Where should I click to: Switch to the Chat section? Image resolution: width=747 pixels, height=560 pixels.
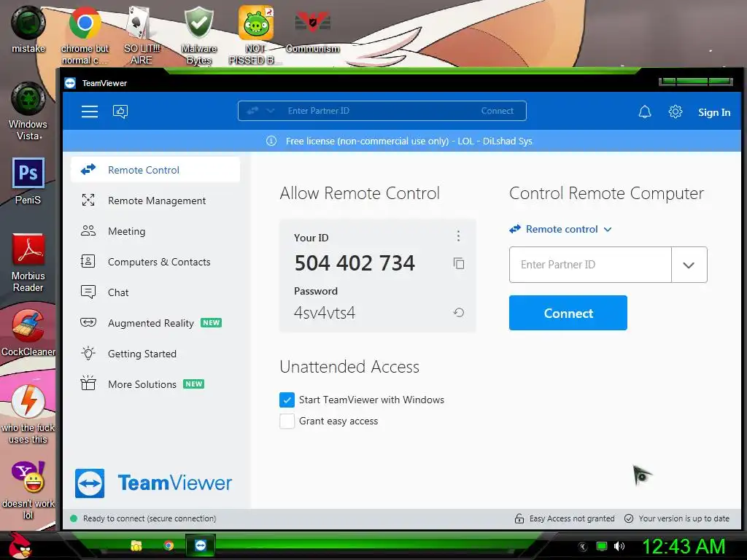click(x=155, y=292)
